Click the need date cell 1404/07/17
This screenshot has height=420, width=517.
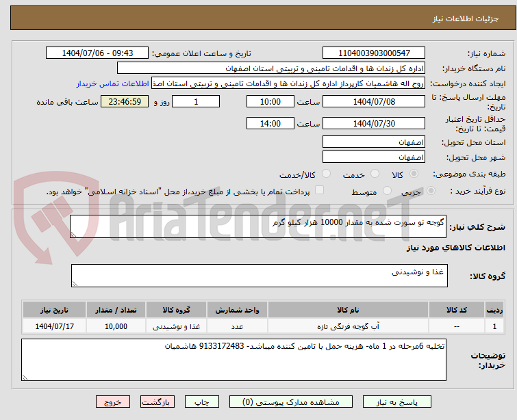[54, 326]
